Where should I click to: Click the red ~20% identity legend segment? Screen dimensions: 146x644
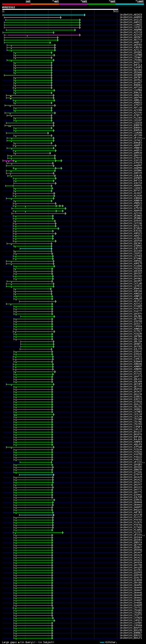[16, 4]
